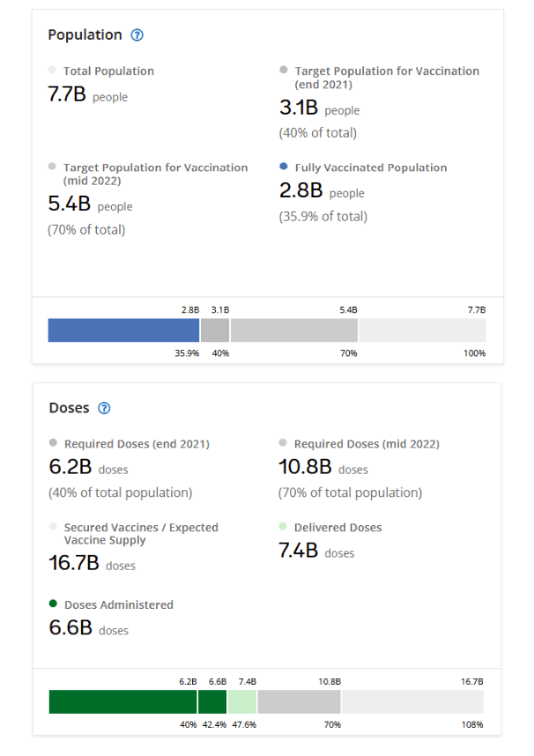Click the blue 35.9% population bar segment
The width and height of the screenshot is (534, 756).
tap(123, 330)
